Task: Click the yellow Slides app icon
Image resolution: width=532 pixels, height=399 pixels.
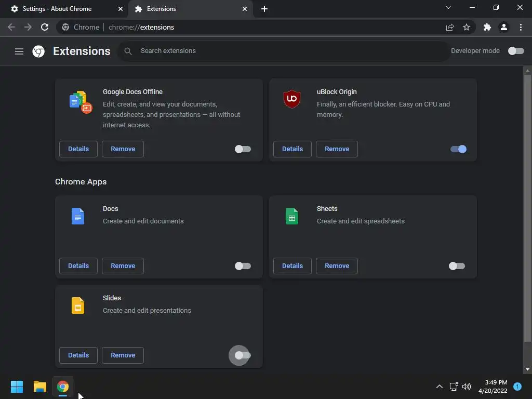Action: (x=78, y=305)
